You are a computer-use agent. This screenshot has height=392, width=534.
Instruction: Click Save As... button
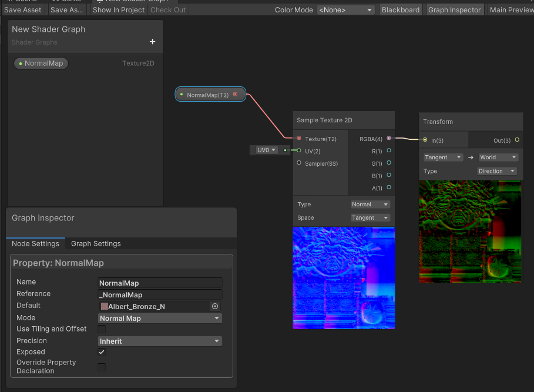[67, 10]
